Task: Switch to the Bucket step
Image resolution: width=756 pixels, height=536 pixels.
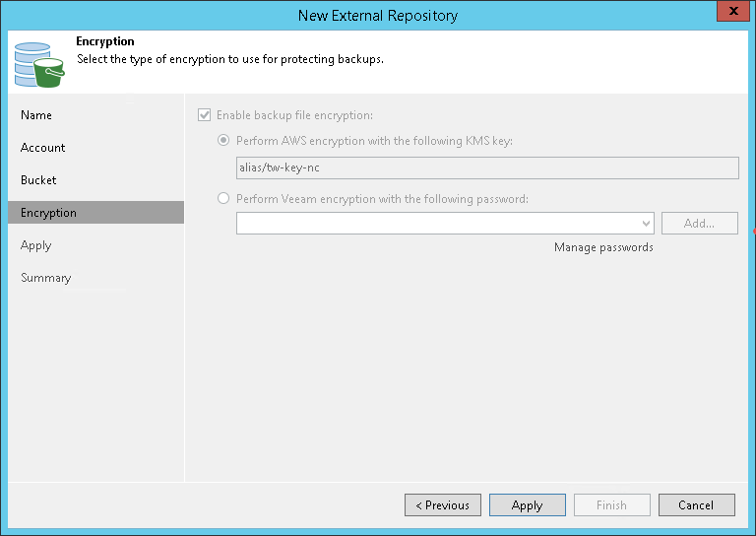Action: [x=38, y=180]
